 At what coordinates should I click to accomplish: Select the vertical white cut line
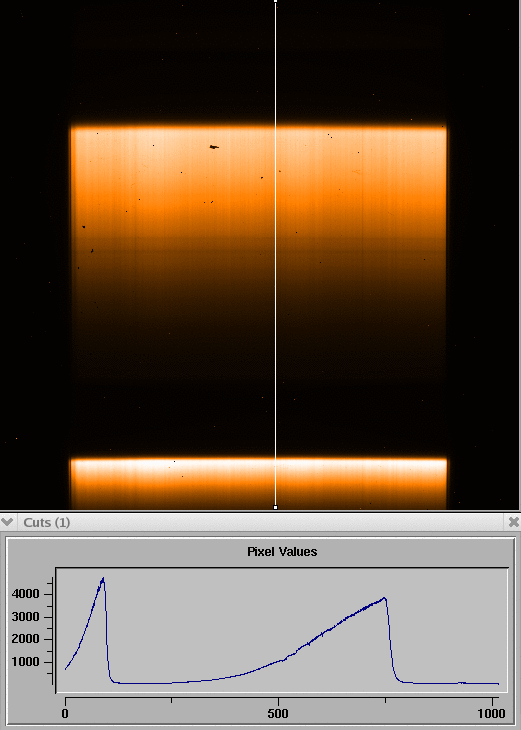pyautogui.click(x=276, y=254)
